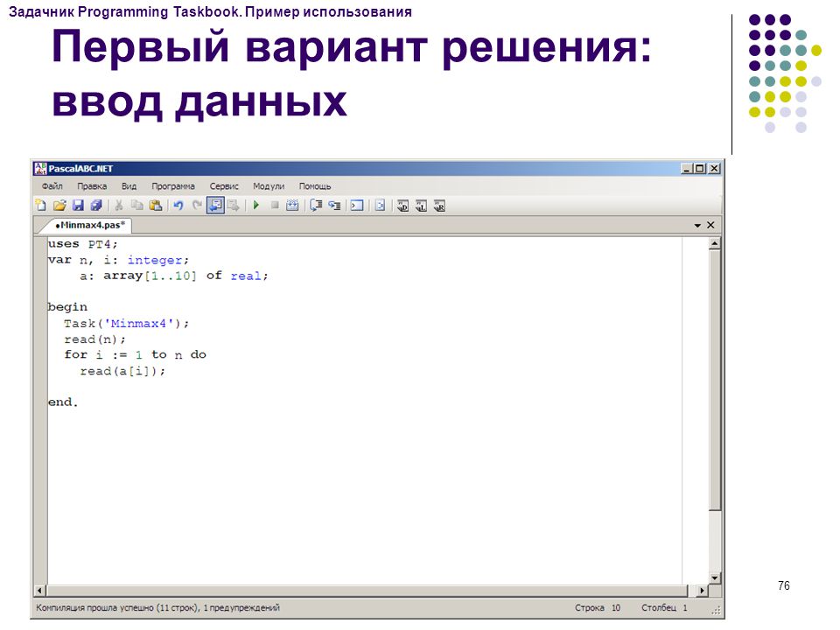Click the Save All icon
The height and width of the screenshot is (630, 840).
click(x=96, y=206)
